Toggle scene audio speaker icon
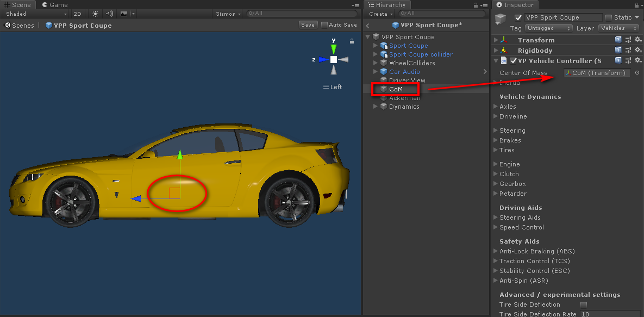644x317 pixels. coord(110,14)
